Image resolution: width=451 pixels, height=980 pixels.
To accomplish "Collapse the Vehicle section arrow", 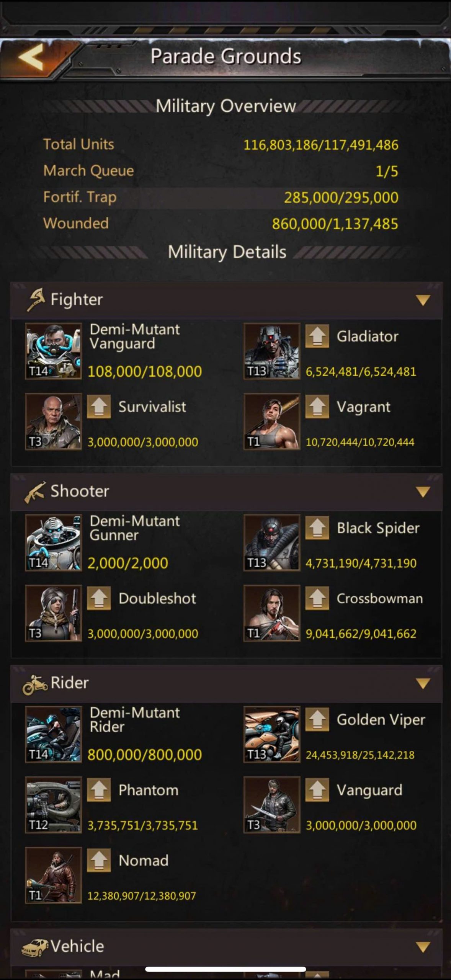I will point(423,947).
